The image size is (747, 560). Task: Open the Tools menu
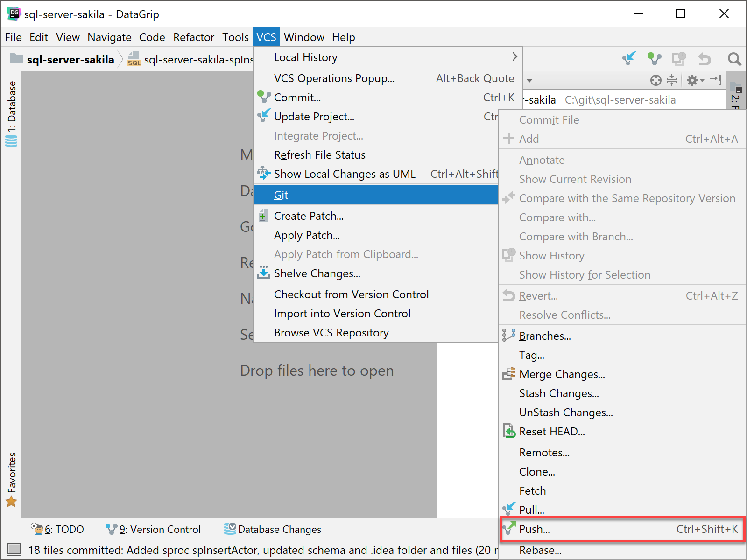235,37
